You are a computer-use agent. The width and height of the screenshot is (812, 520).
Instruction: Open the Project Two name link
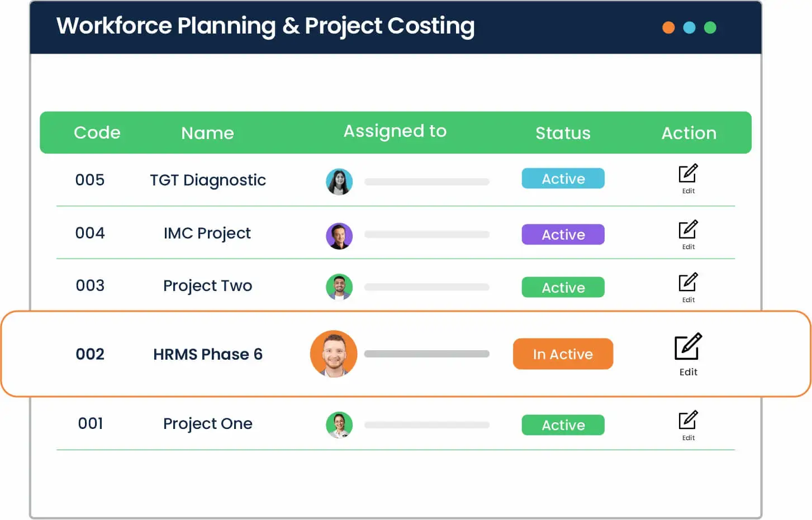[207, 286]
